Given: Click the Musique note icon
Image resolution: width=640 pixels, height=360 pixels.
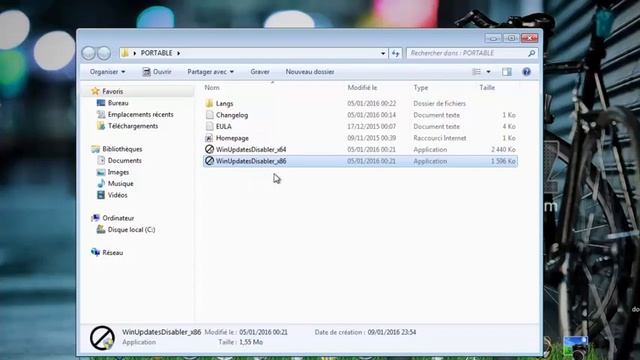Looking at the screenshot, I should 101,183.
